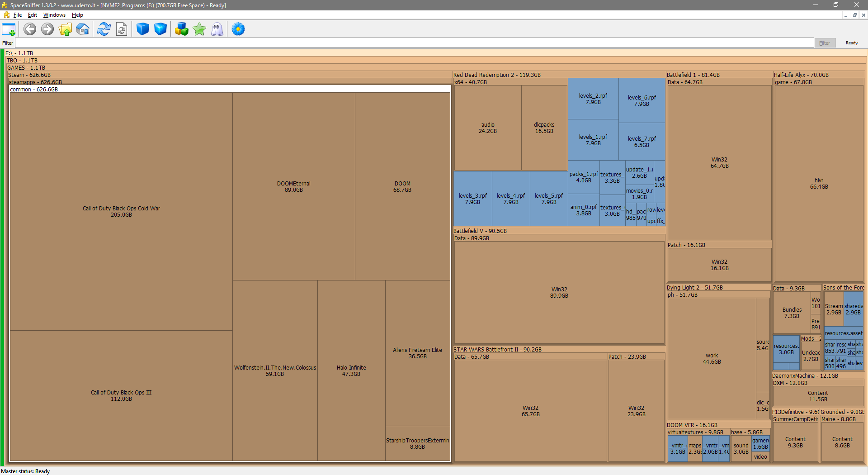Click the common - 626.6GB header

(230, 89)
